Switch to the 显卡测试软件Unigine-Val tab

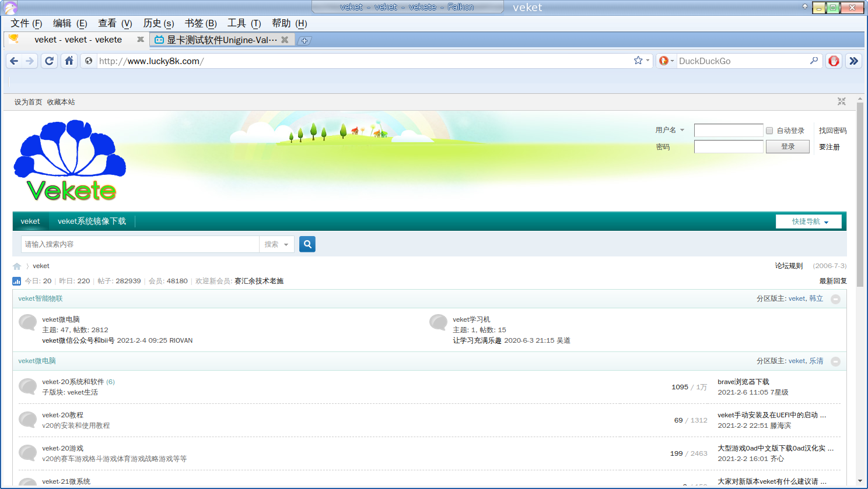[222, 40]
